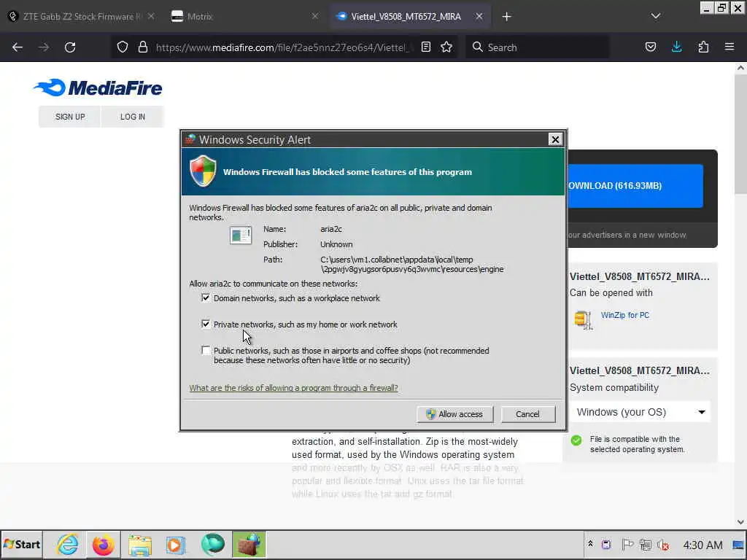Image resolution: width=747 pixels, height=560 pixels.
Task: Bookmark this page with the star
Action: [446, 47]
